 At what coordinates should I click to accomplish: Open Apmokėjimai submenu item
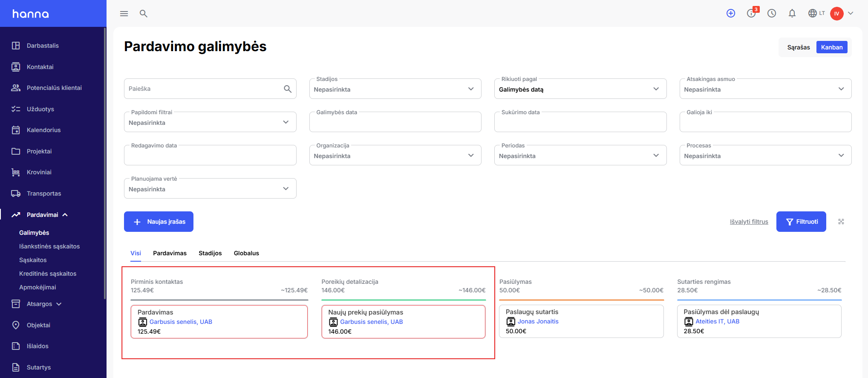coord(37,287)
